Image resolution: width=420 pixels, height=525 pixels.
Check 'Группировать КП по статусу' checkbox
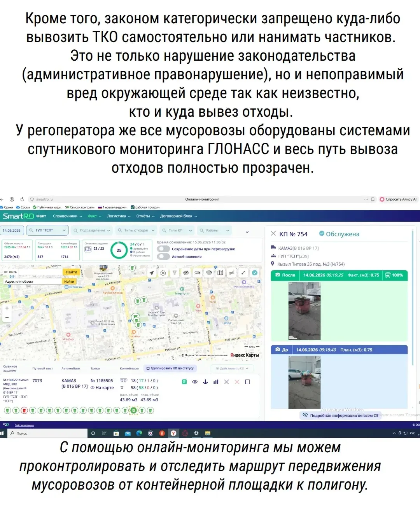(148, 368)
